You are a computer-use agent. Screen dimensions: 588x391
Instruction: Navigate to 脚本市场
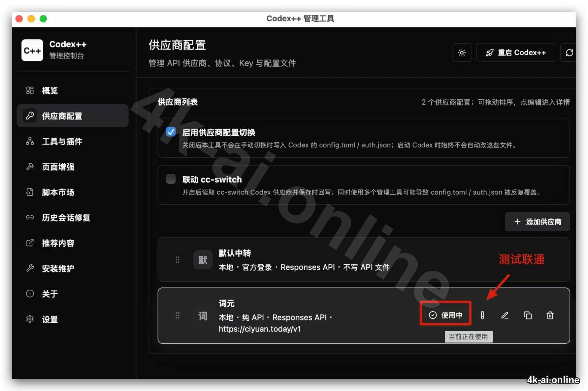(x=73, y=192)
